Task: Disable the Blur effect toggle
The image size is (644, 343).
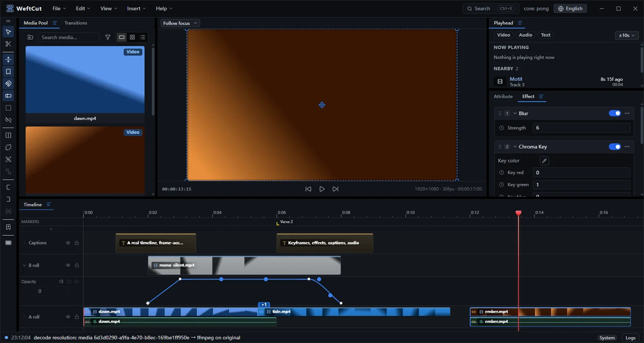Action: point(615,114)
